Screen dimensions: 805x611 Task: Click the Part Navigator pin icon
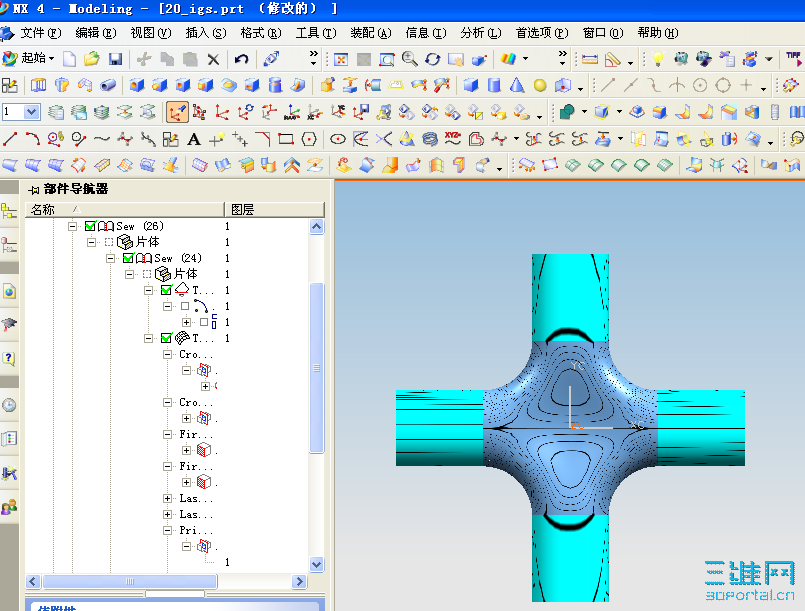tap(34, 190)
